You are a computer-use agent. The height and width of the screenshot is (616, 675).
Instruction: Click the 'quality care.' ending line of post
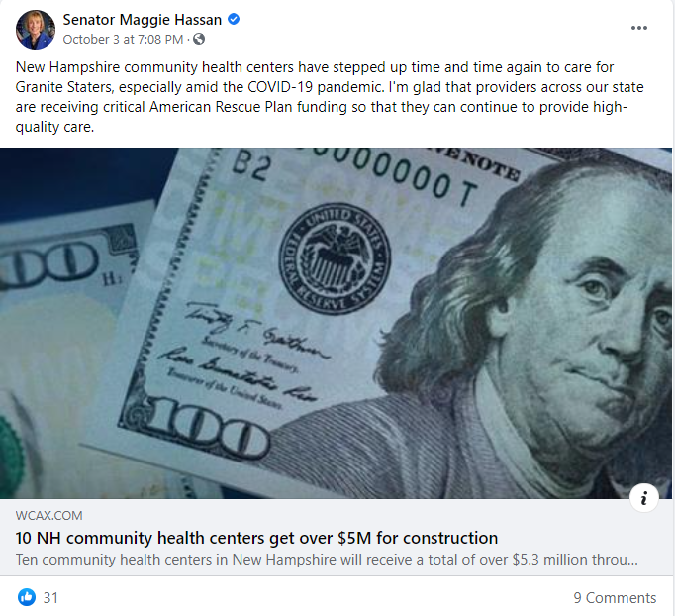(54, 127)
